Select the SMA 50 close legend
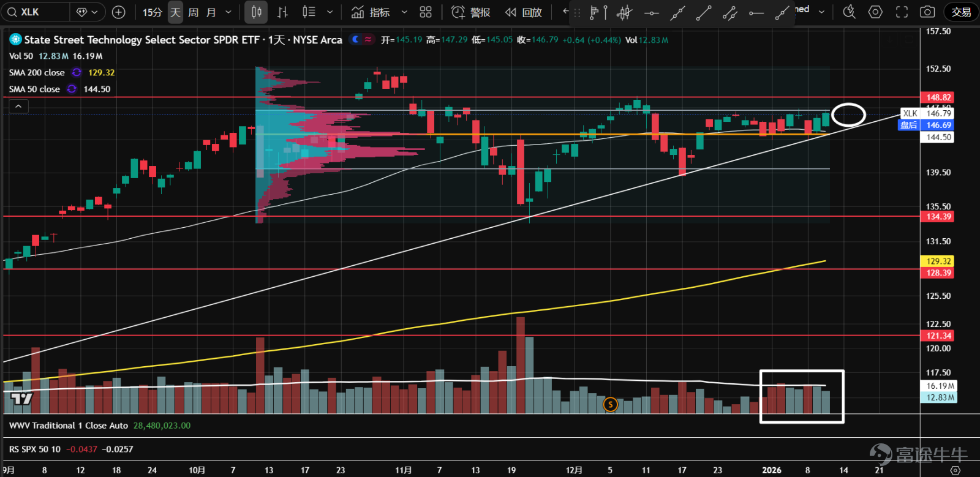 pyautogui.click(x=34, y=89)
